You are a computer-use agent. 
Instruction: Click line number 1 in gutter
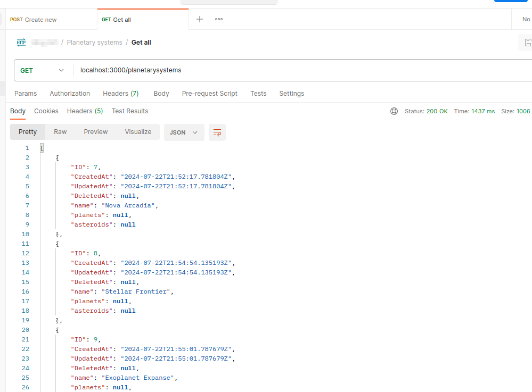pos(27,148)
